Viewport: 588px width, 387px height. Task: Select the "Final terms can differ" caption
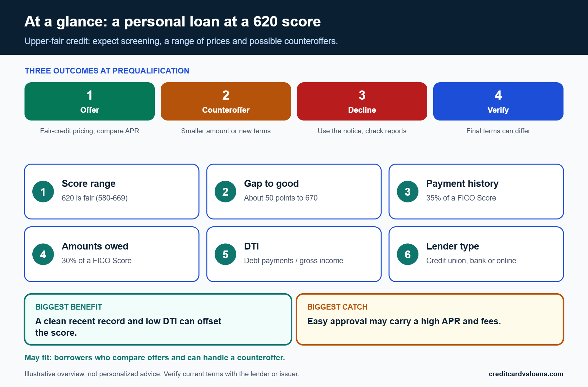498,131
